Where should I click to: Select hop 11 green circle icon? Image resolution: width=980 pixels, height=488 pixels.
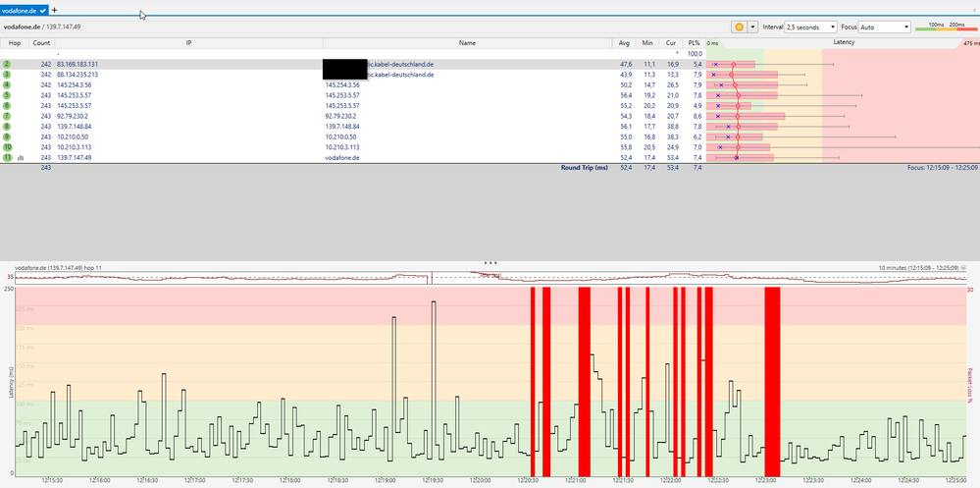(x=7, y=158)
